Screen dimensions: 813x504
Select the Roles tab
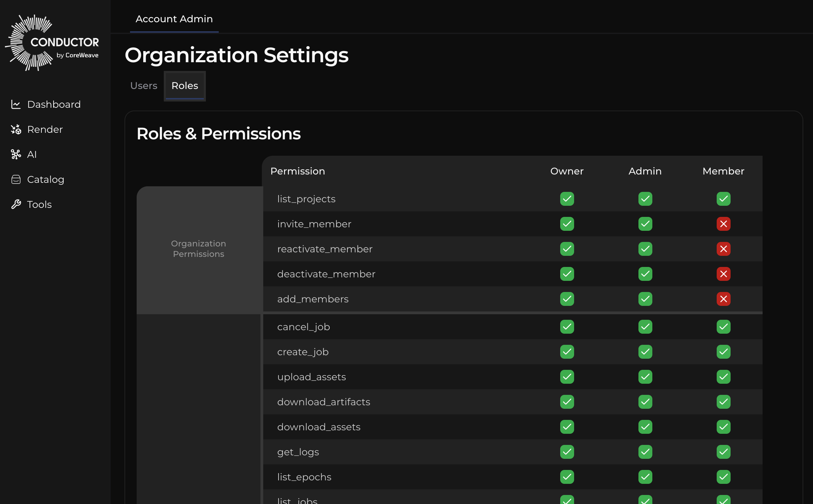185,86
